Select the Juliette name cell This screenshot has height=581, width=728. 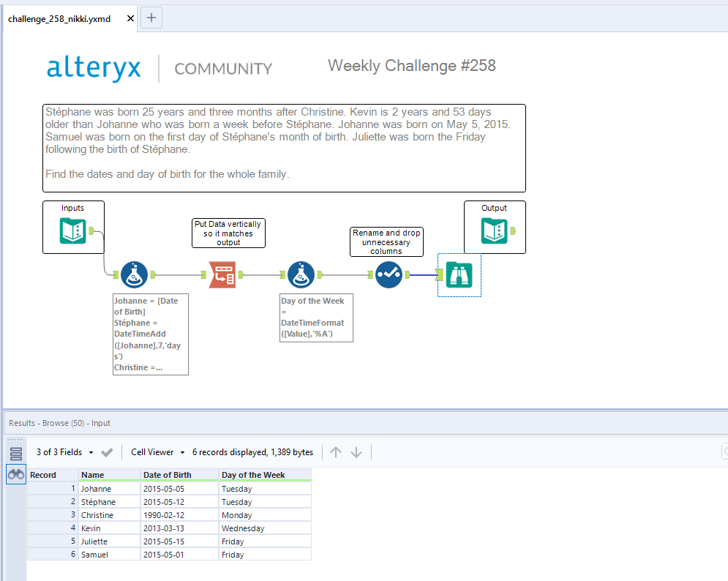coord(109,541)
